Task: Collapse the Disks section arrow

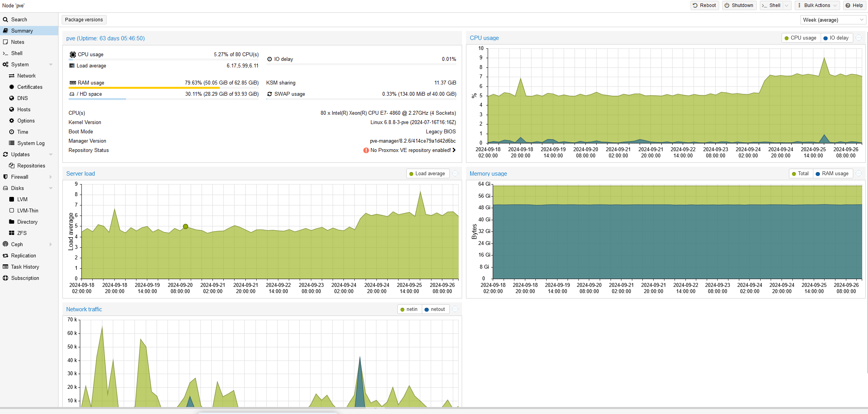Action: coord(51,188)
